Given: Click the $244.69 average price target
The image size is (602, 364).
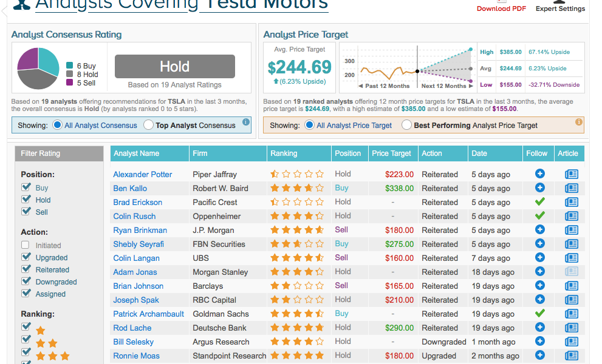Looking at the screenshot, I should tap(299, 67).
